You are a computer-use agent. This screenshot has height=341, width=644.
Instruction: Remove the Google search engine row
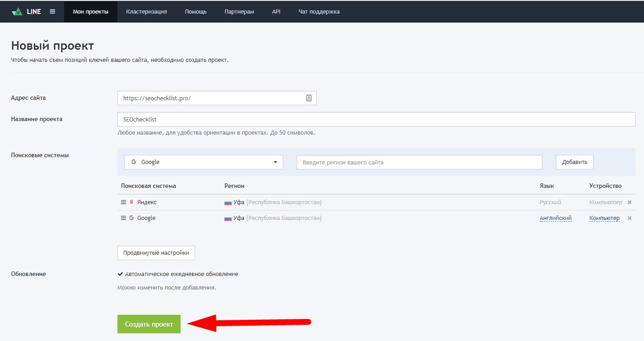point(630,218)
